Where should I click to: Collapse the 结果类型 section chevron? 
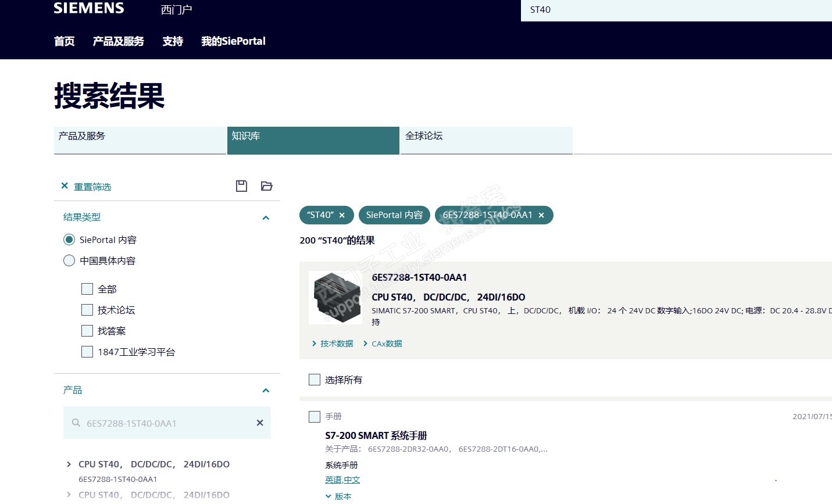pyautogui.click(x=266, y=217)
